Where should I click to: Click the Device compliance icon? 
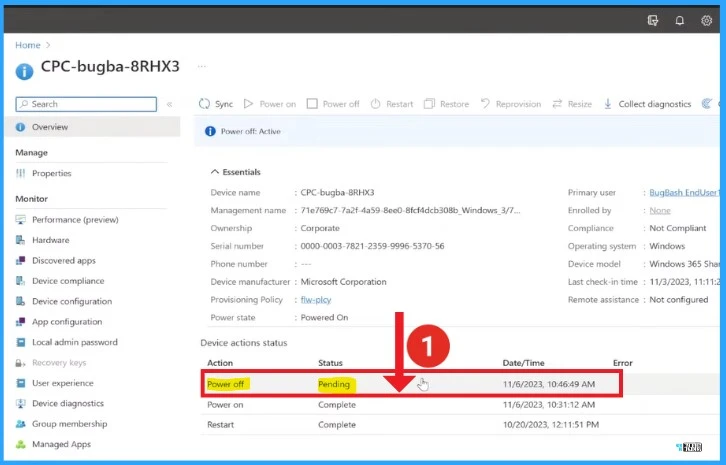click(x=20, y=281)
